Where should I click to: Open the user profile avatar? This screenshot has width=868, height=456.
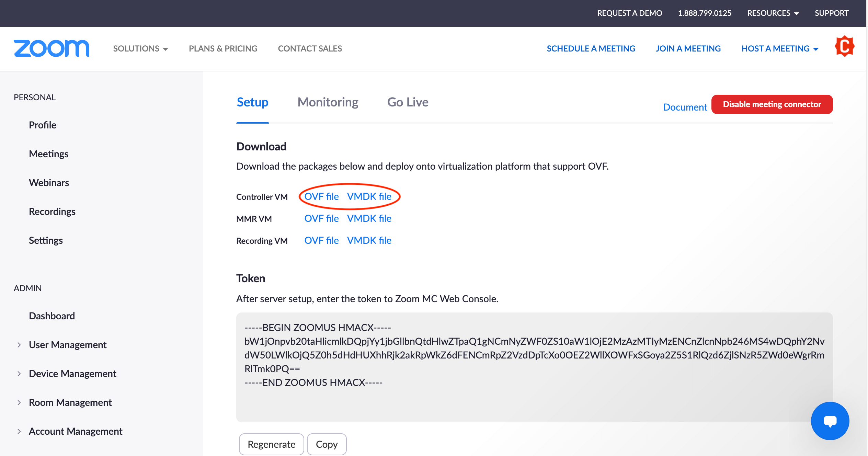pyautogui.click(x=844, y=46)
